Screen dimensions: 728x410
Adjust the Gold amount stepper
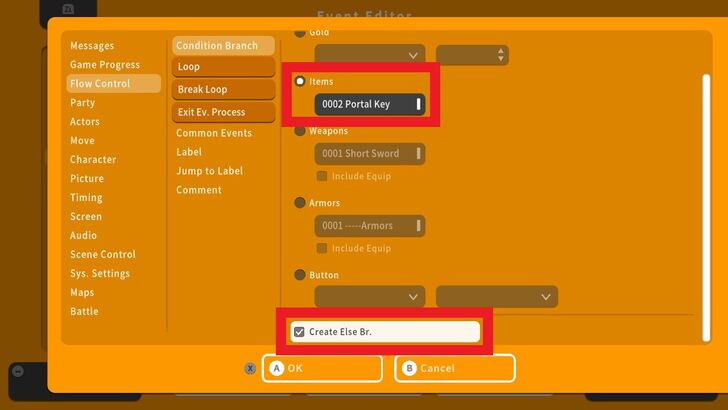point(501,55)
